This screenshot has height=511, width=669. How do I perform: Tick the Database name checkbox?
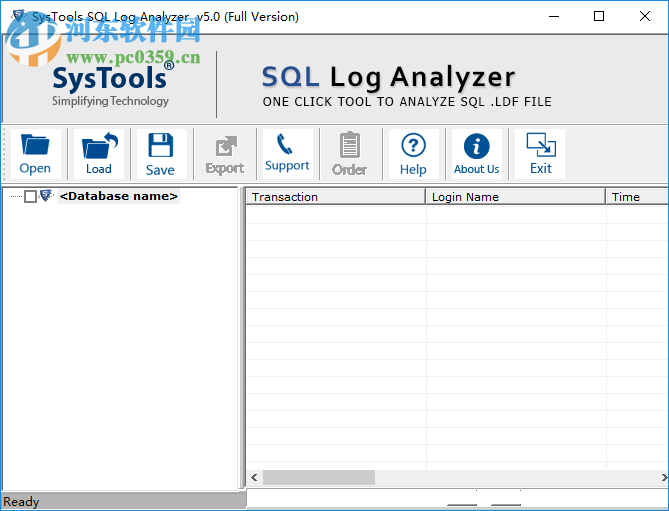(30, 197)
